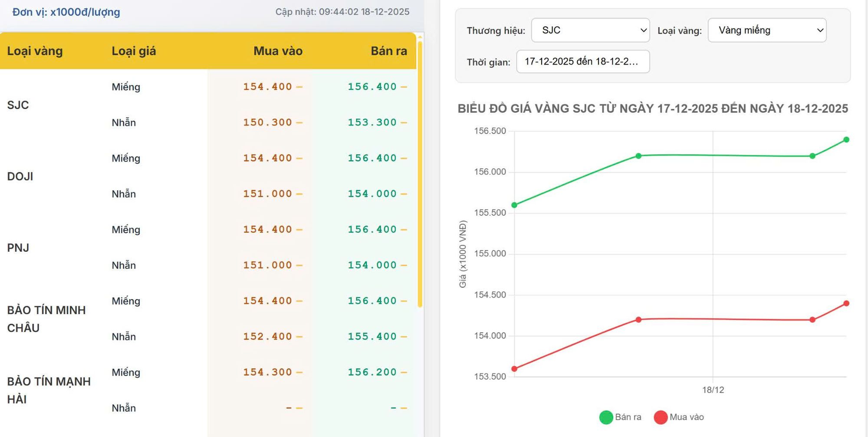Image resolution: width=868 pixels, height=437 pixels.
Task: Expand the Thời gian date range picker
Action: pos(583,62)
